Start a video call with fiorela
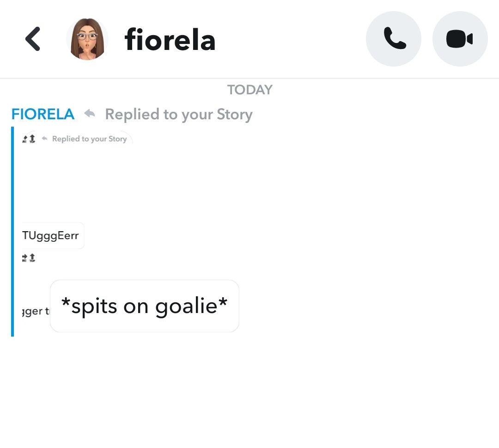 (x=460, y=39)
